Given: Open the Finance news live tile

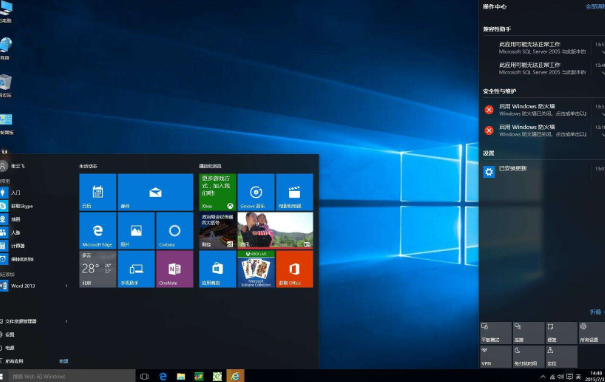Looking at the screenshot, I should (x=218, y=230).
